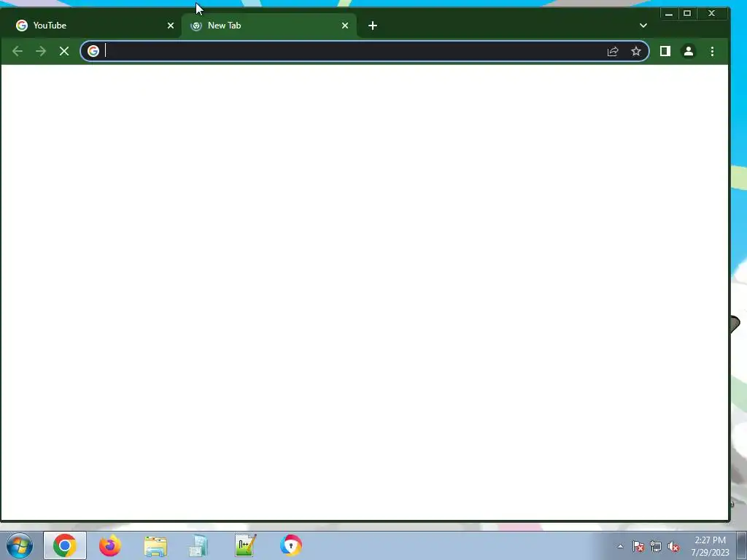
Task: Open the Chrome three-dot menu
Action: click(x=712, y=51)
